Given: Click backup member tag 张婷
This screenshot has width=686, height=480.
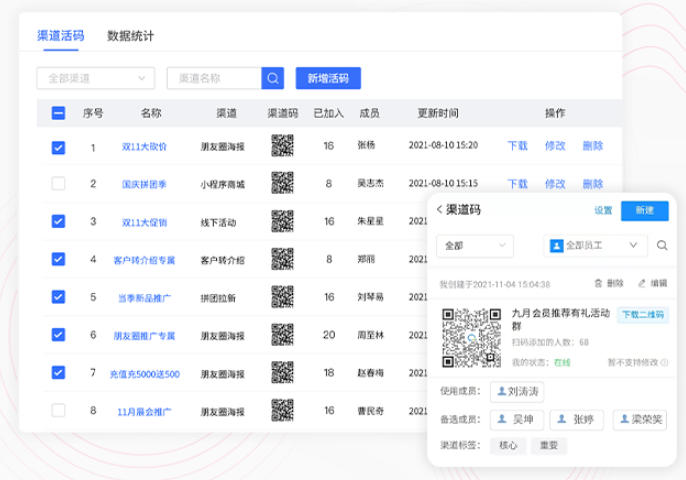Looking at the screenshot, I should click(x=577, y=420).
